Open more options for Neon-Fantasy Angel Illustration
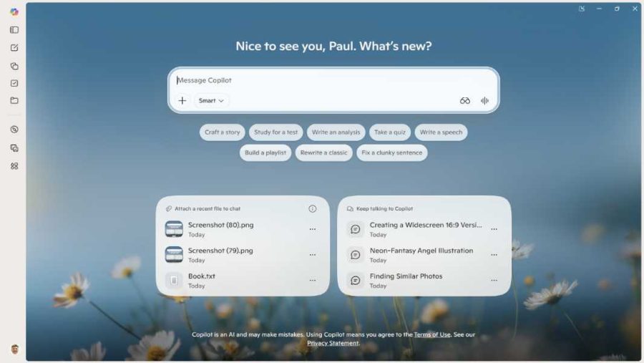This screenshot has height=363, width=644. point(494,255)
